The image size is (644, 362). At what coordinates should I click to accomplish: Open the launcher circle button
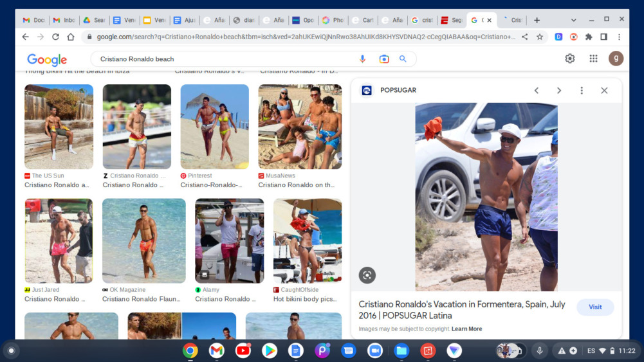pos(11,350)
